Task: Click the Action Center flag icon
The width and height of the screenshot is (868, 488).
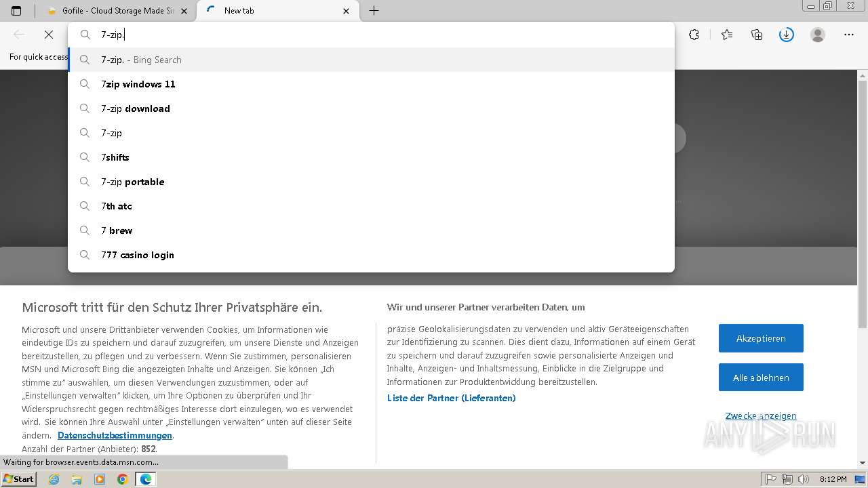Action: pos(771,479)
